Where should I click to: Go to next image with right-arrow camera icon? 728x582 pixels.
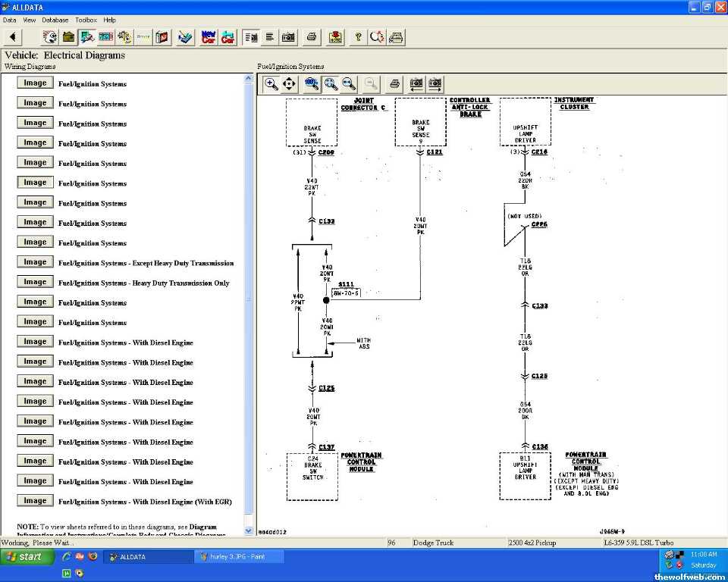[435, 84]
